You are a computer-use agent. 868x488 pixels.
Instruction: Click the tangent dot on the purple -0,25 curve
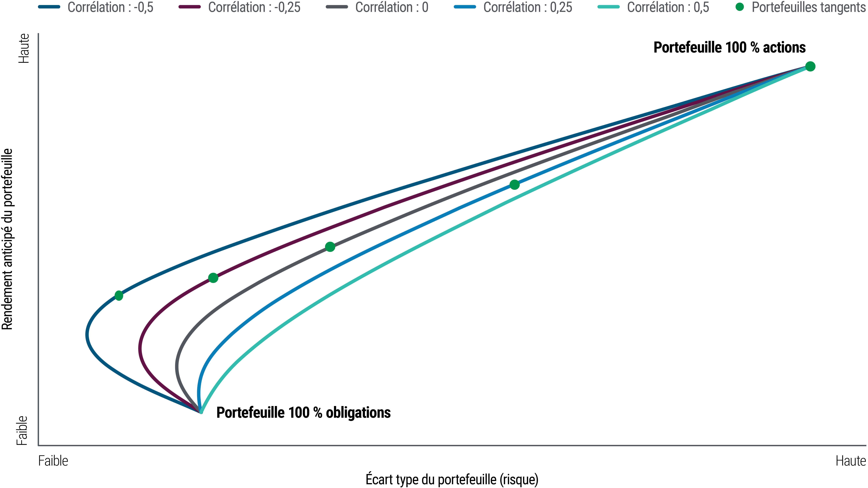point(213,278)
